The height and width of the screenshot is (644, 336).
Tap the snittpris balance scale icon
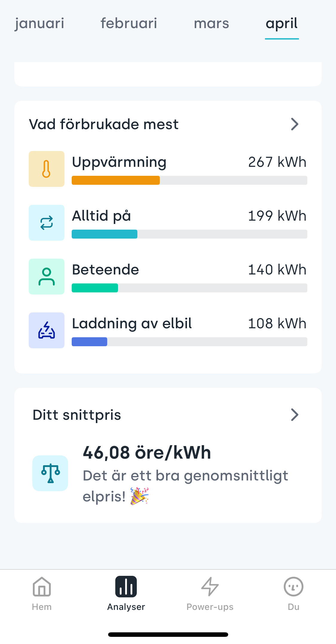[x=50, y=473]
